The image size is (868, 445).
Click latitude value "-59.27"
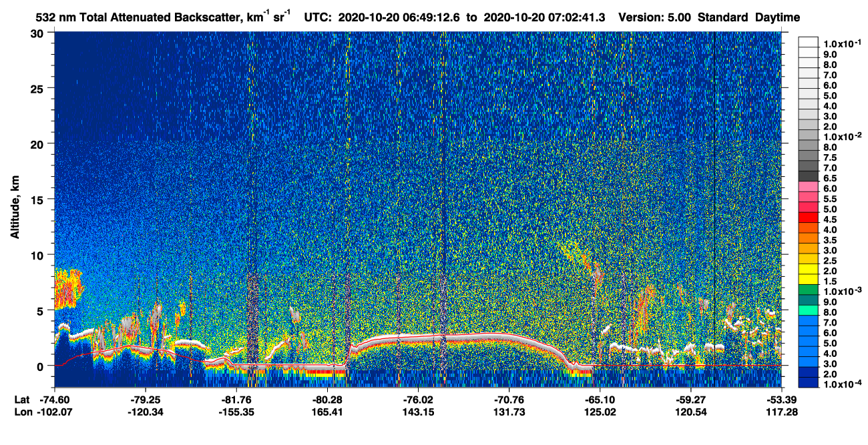(690, 400)
